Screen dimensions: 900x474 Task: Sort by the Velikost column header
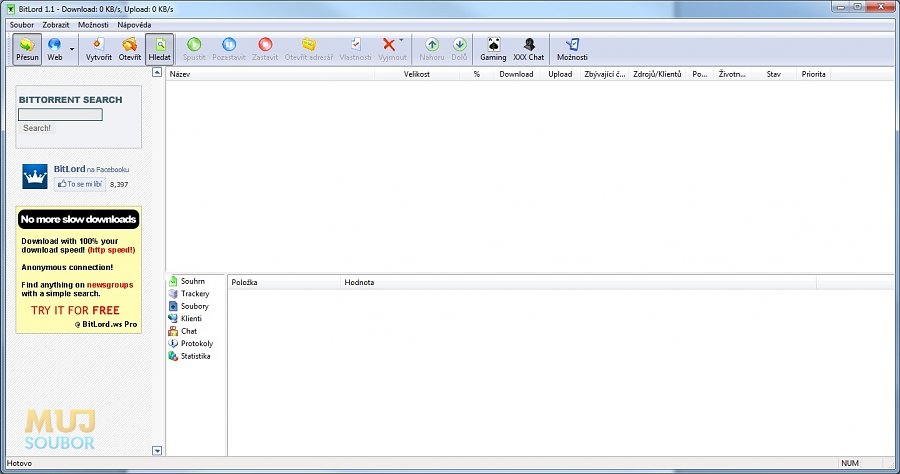click(417, 74)
